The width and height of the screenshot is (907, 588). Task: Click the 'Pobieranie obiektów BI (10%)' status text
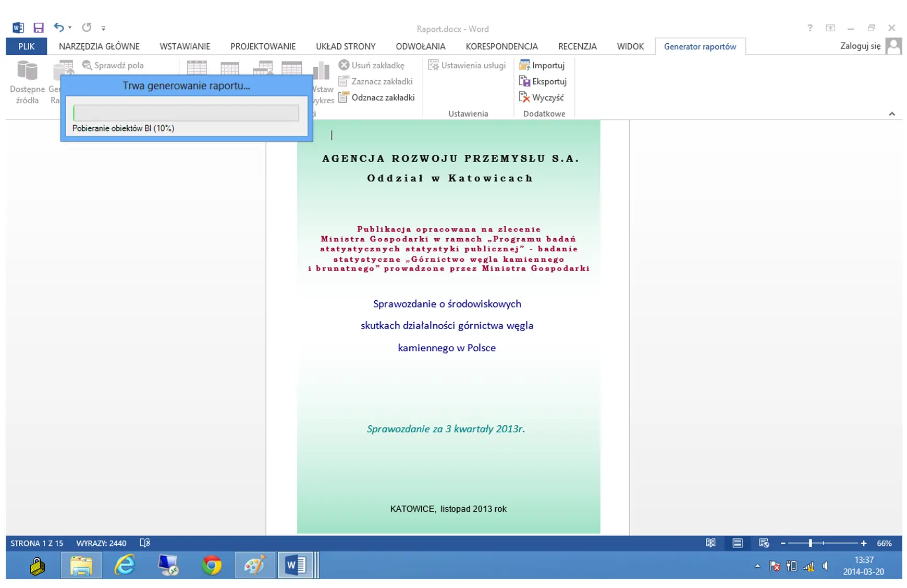tap(123, 128)
